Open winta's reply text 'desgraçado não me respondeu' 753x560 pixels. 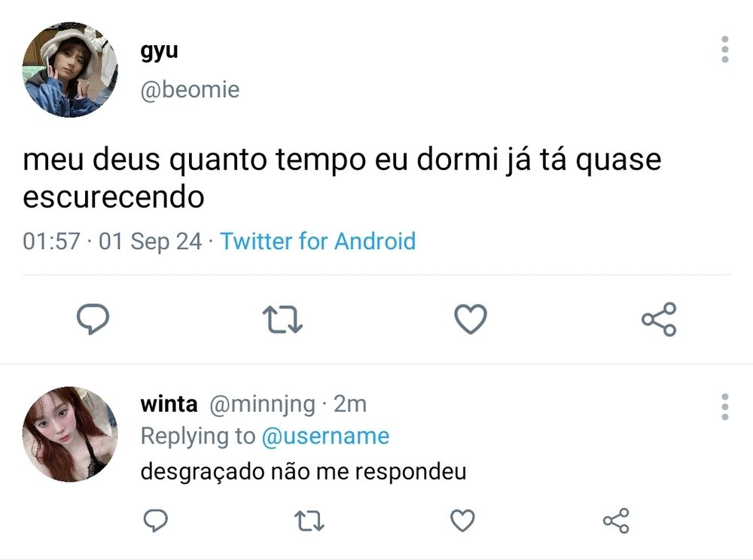(x=303, y=472)
